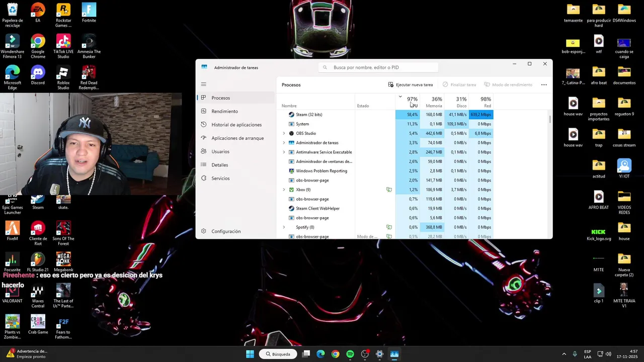
Task: Select the YI IOT desktop icon
Action: pos(624,169)
